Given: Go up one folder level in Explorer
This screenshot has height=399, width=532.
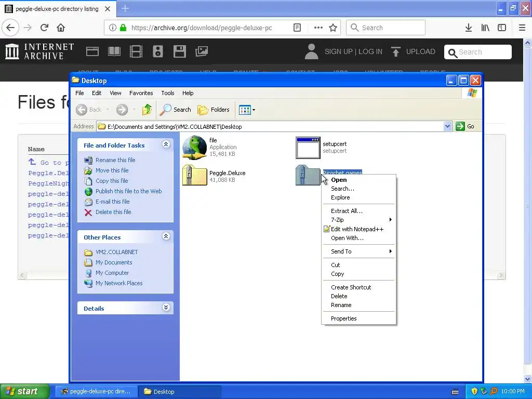Looking at the screenshot, I should pos(147,110).
